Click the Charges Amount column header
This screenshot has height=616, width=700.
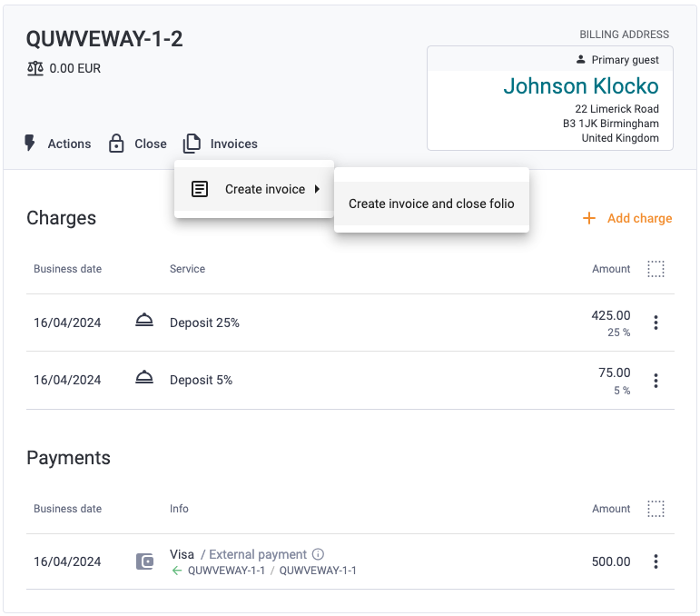coord(611,269)
